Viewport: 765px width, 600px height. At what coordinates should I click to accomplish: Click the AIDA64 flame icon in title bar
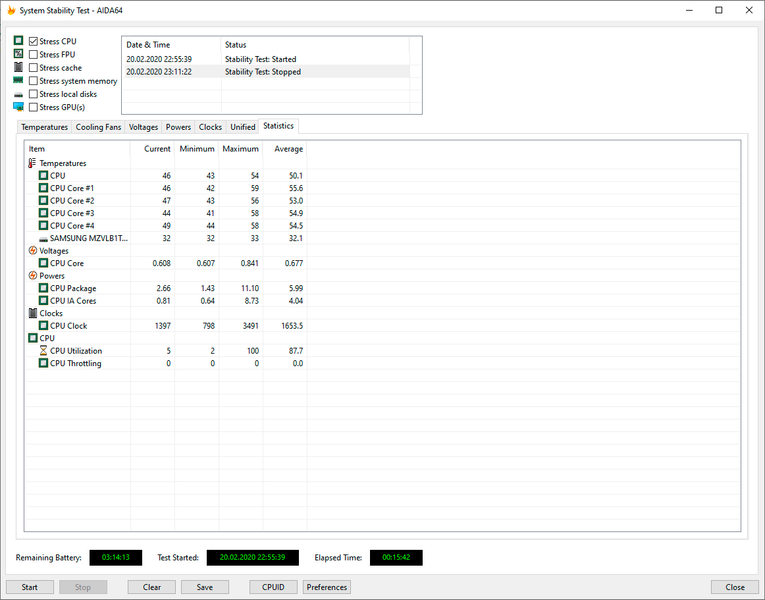point(11,10)
